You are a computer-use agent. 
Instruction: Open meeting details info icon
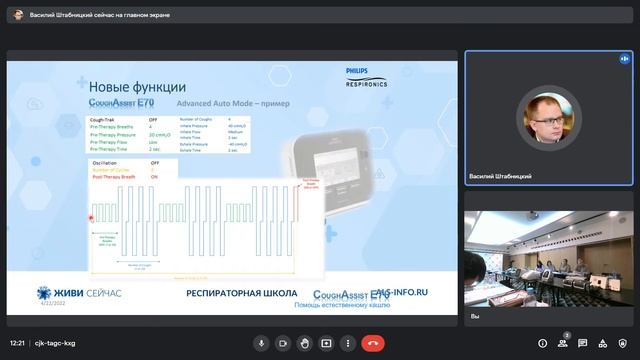pos(542,344)
